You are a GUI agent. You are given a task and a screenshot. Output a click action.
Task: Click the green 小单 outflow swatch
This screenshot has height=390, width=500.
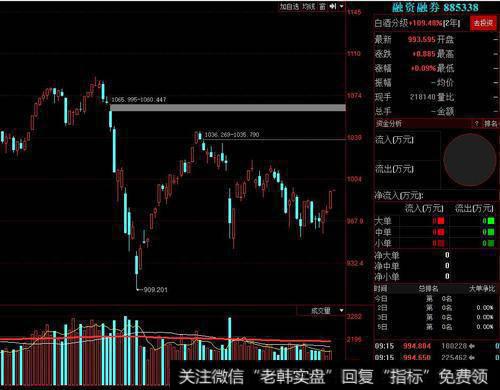pos(491,243)
